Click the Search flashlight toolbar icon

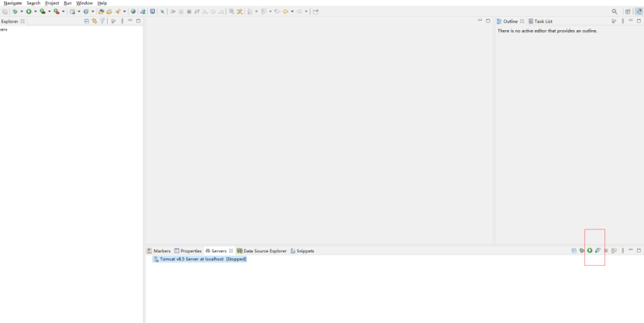point(118,12)
